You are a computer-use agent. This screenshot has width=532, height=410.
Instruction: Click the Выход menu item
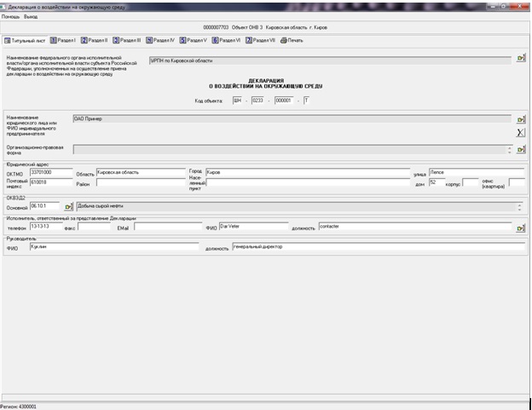[31, 16]
